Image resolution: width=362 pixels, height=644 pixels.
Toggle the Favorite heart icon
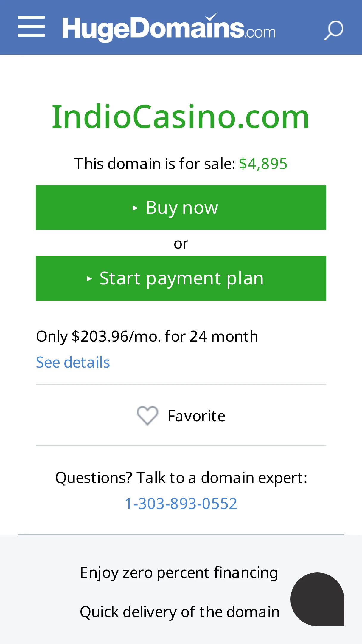pyautogui.click(x=147, y=416)
